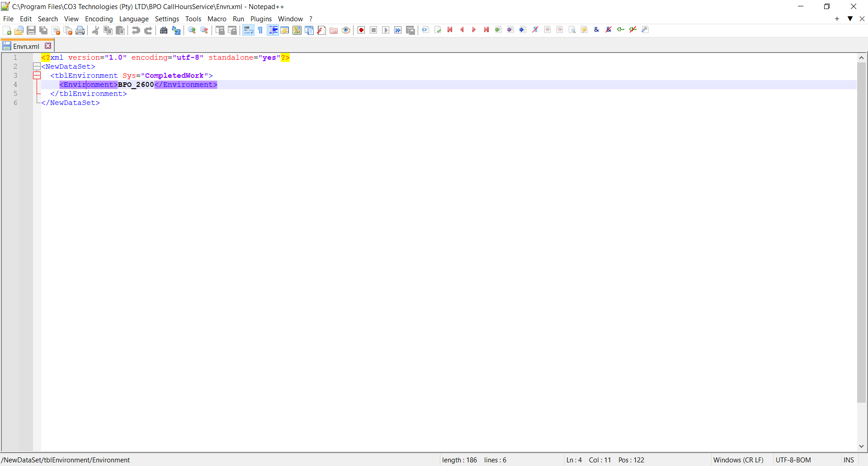The height and width of the screenshot is (466, 868).
Task: Save the current file using toolbar
Action: click(31, 30)
